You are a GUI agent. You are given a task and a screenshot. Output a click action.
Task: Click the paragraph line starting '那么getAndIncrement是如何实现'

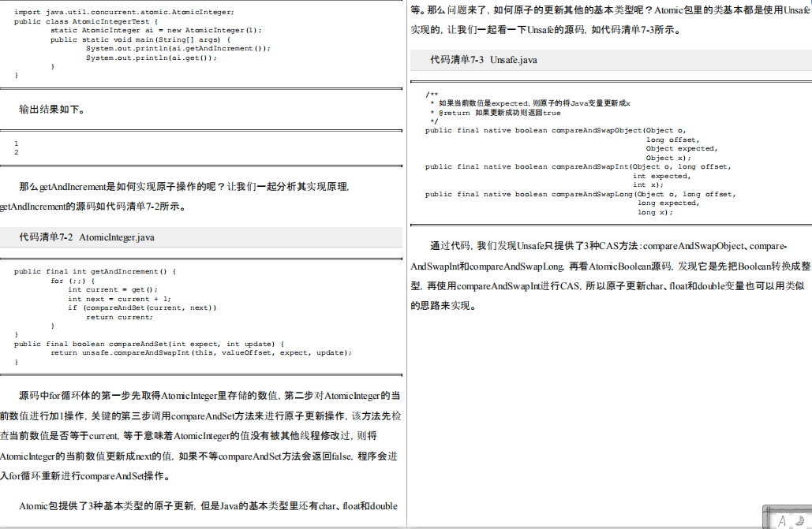point(185,187)
